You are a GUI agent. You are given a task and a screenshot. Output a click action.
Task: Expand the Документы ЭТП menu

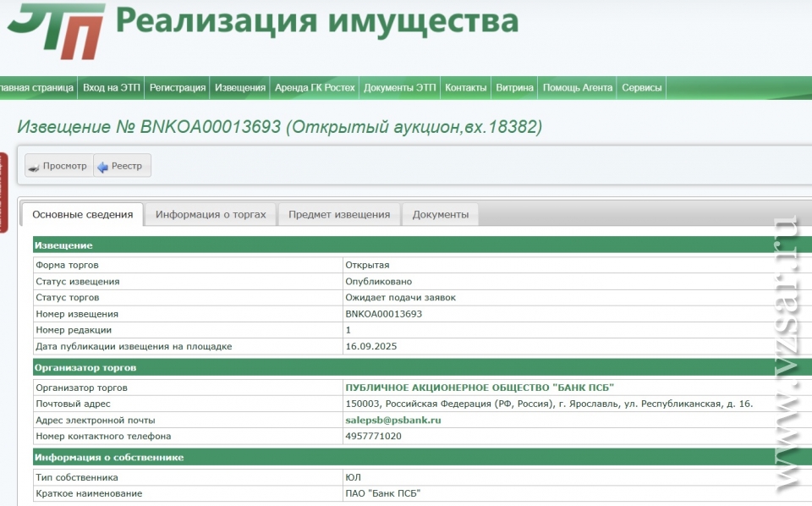click(400, 88)
